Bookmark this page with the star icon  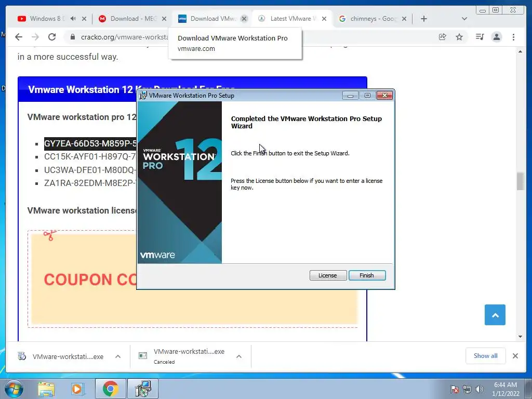point(459,37)
